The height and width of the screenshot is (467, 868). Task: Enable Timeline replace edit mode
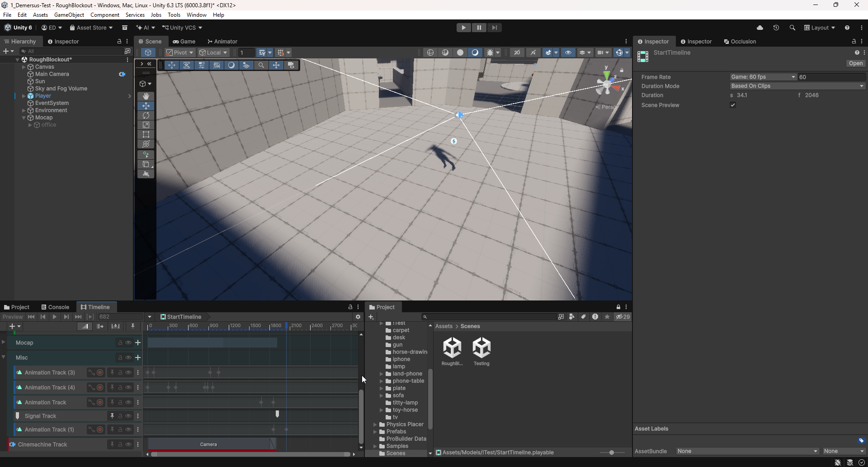point(116,326)
